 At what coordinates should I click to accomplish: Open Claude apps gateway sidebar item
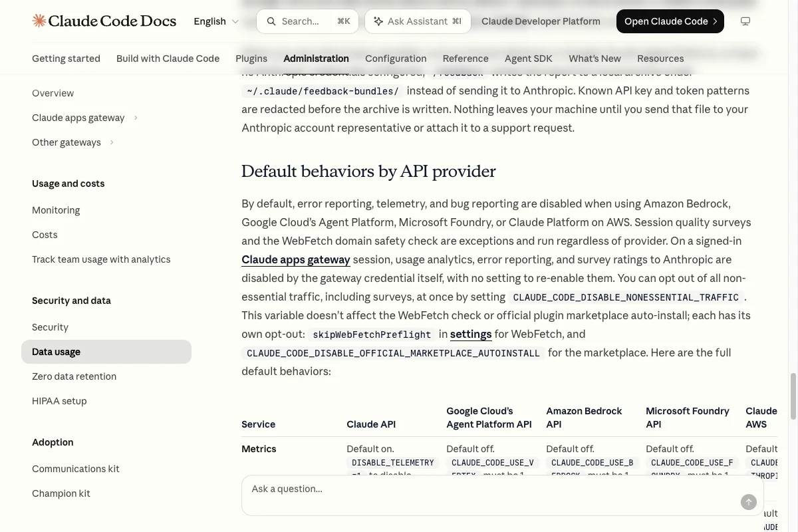pos(78,118)
